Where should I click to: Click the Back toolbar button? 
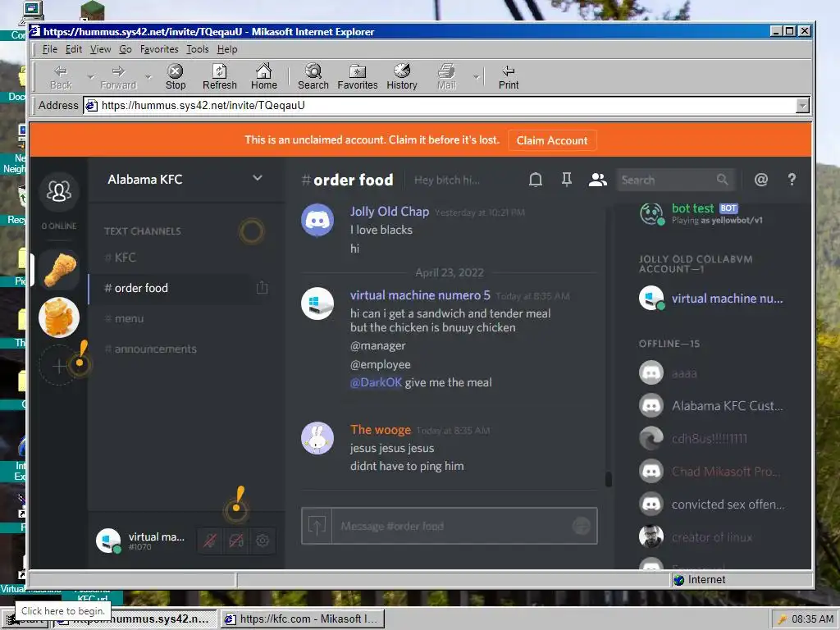61,77
